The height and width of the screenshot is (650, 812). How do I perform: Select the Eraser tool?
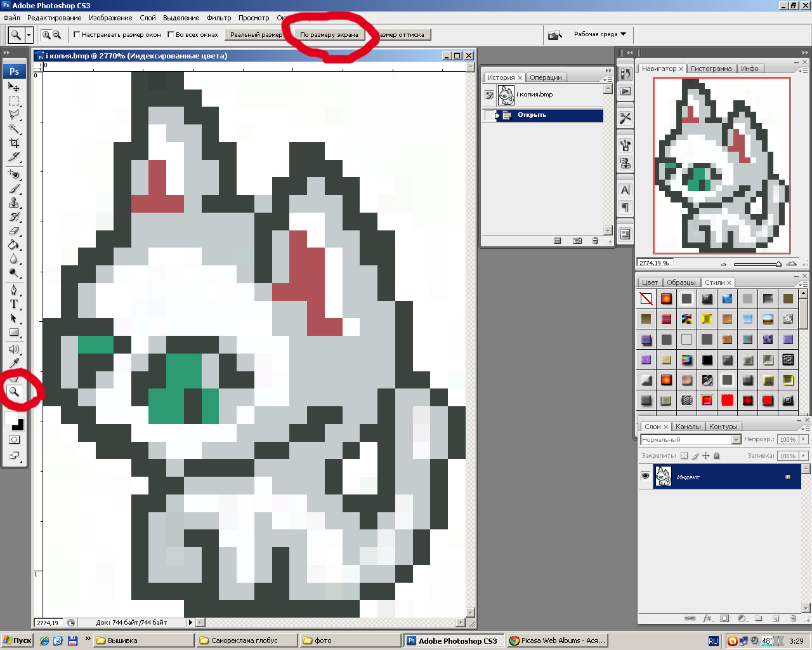click(14, 230)
